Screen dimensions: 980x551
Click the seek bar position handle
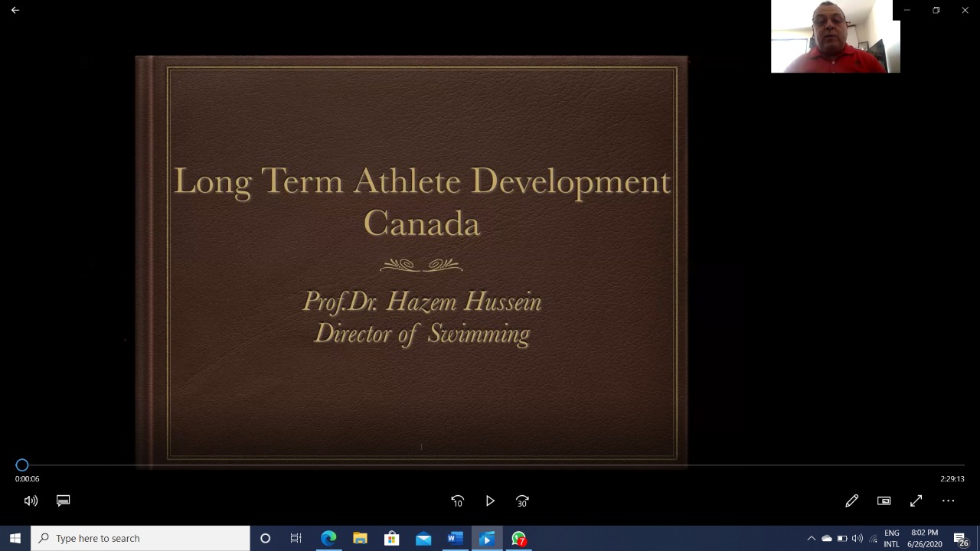click(22, 465)
